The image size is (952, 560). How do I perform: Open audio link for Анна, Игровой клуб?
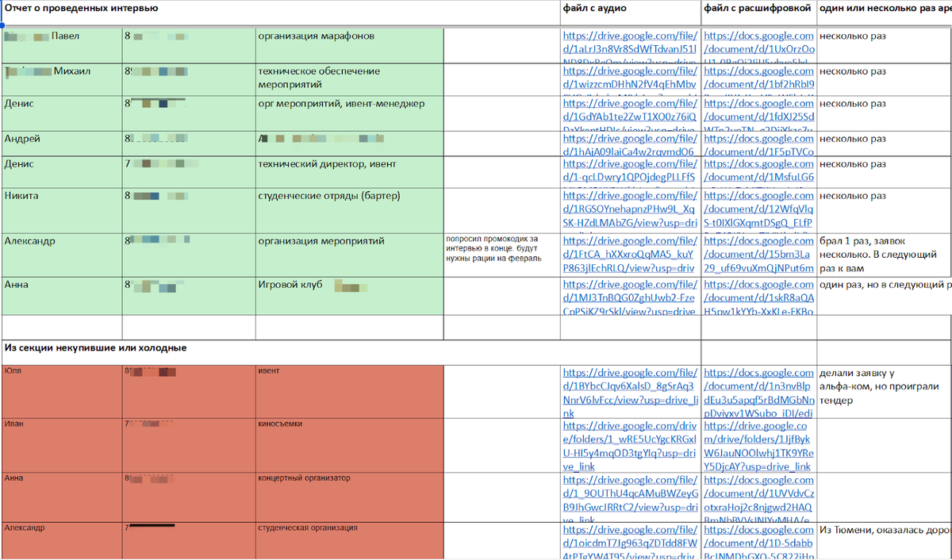(x=631, y=297)
